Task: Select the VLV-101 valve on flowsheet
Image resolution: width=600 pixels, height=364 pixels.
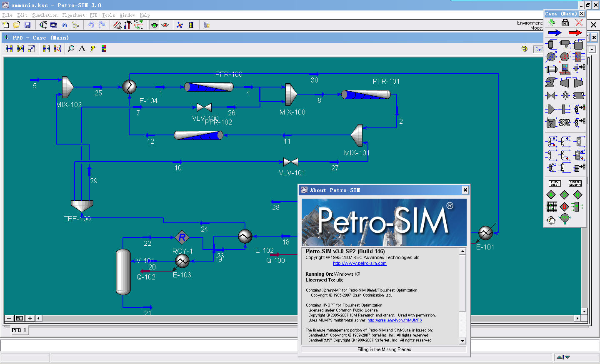Action: coord(290,162)
